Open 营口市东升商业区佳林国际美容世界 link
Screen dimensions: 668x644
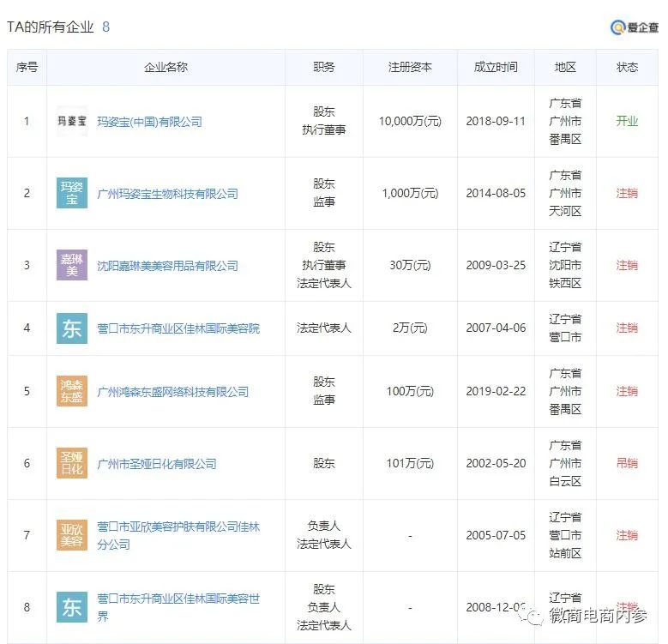(x=178, y=607)
